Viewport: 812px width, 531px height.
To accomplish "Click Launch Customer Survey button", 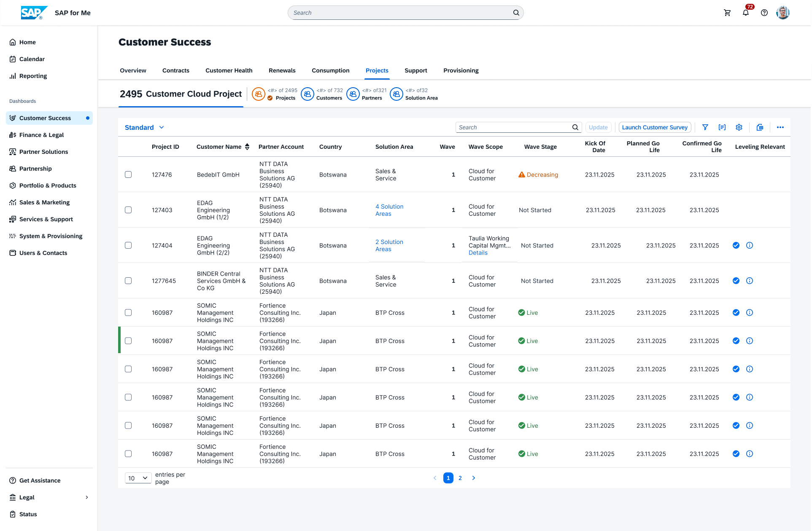I will point(655,127).
